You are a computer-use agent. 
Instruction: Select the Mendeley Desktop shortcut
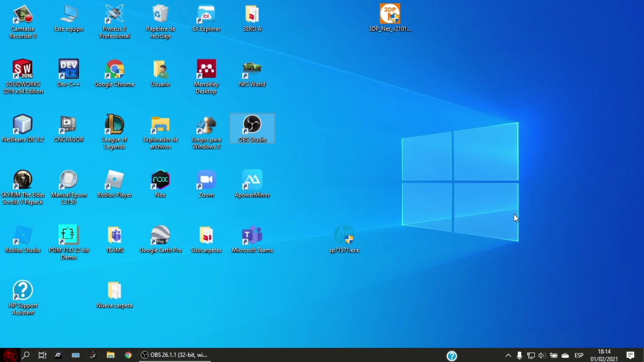tap(206, 77)
